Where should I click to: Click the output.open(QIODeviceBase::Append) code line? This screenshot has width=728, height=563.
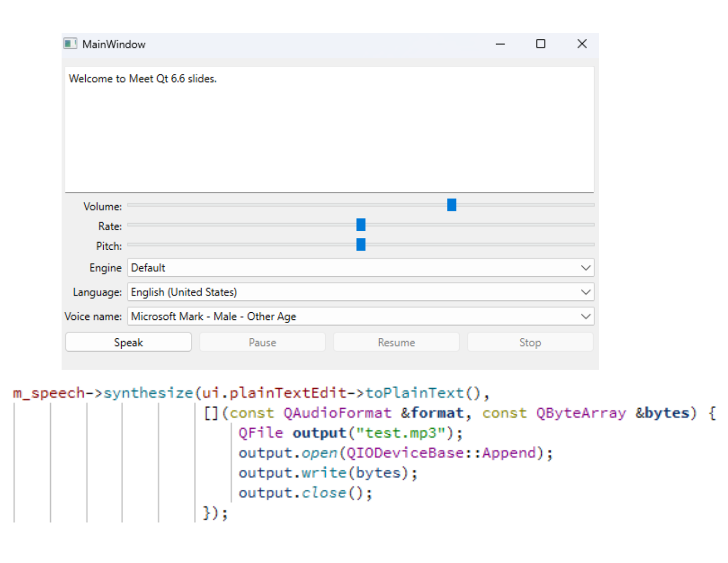tap(396, 453)
